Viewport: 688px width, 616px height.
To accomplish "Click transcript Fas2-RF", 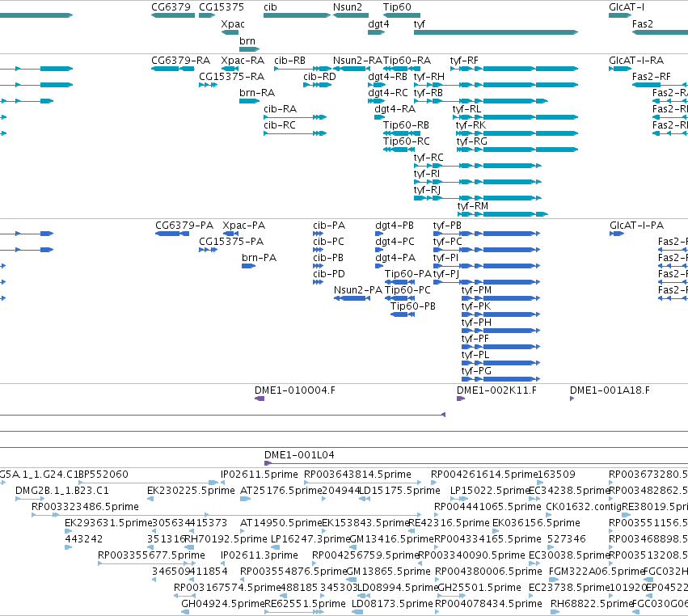I will click(660, 85).
